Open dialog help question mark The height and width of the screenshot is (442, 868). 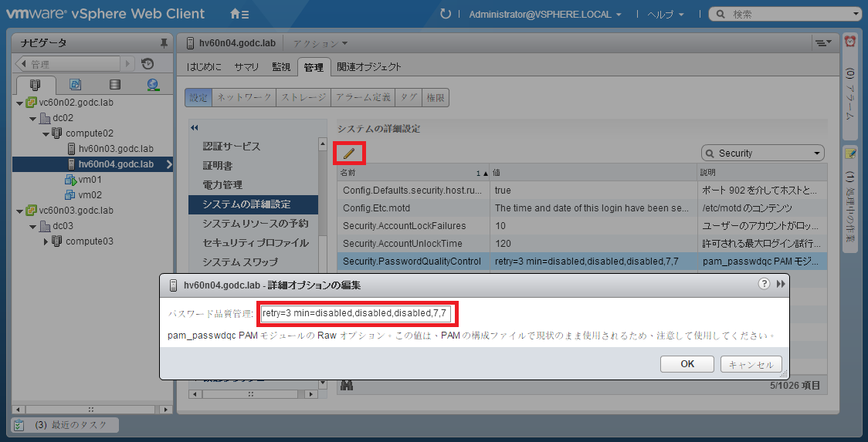764,284
